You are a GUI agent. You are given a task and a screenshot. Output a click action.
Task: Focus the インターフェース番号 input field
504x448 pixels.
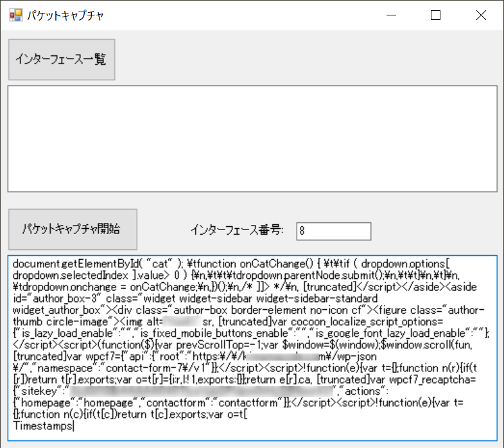(x=334, y=231)
